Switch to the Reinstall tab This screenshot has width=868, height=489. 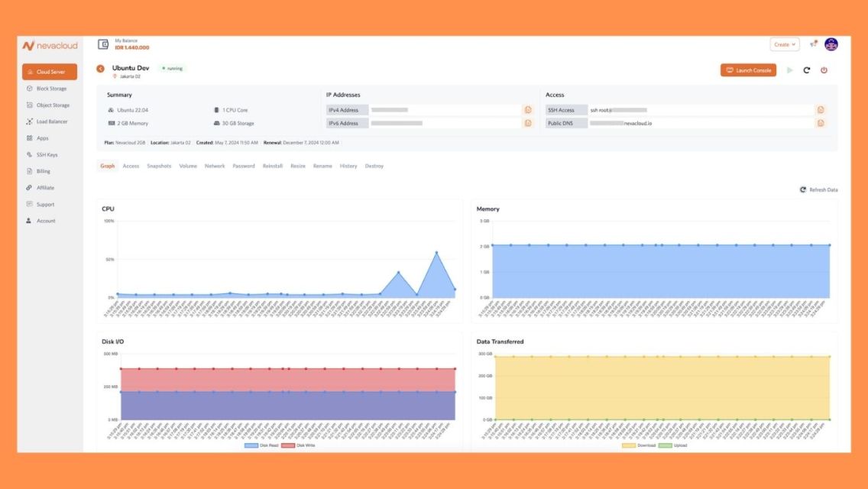(x=272, y=166)
